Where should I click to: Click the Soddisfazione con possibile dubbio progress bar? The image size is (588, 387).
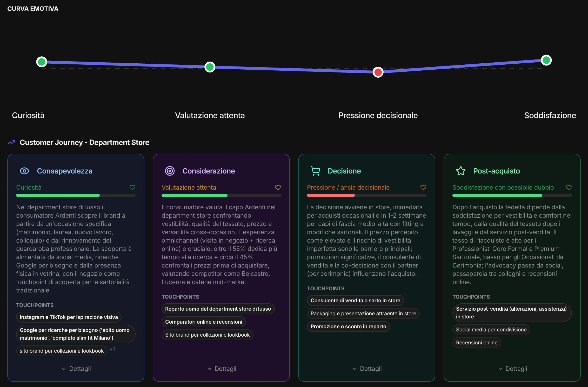(512, 195)
